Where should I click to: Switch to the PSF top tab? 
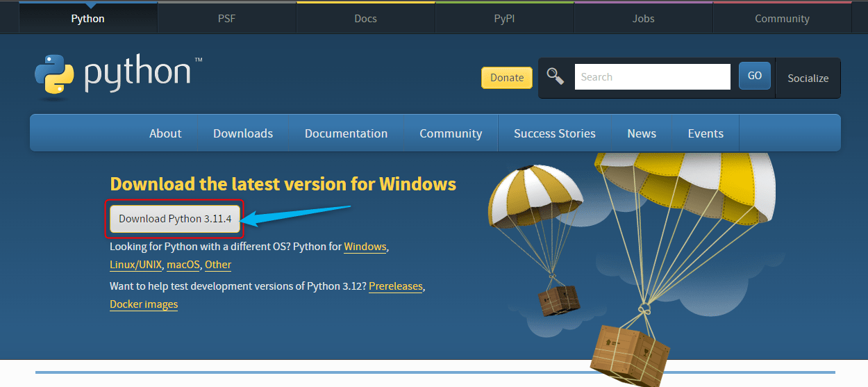click(226, 19)
